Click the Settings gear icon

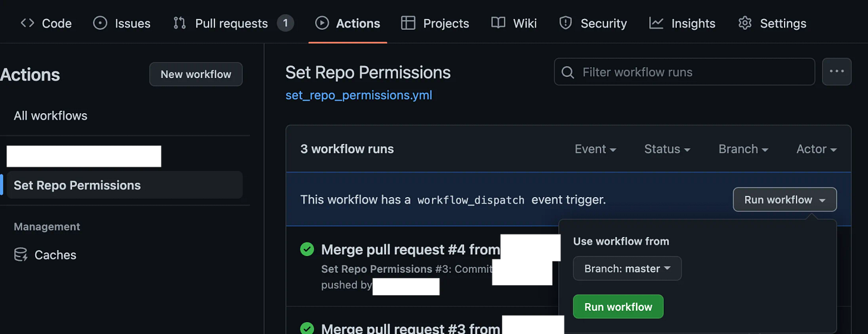(745, 23)
